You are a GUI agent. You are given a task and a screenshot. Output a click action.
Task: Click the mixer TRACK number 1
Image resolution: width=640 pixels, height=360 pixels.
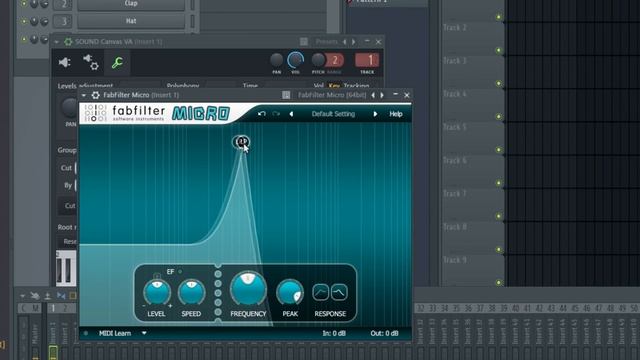pos(367,60)
